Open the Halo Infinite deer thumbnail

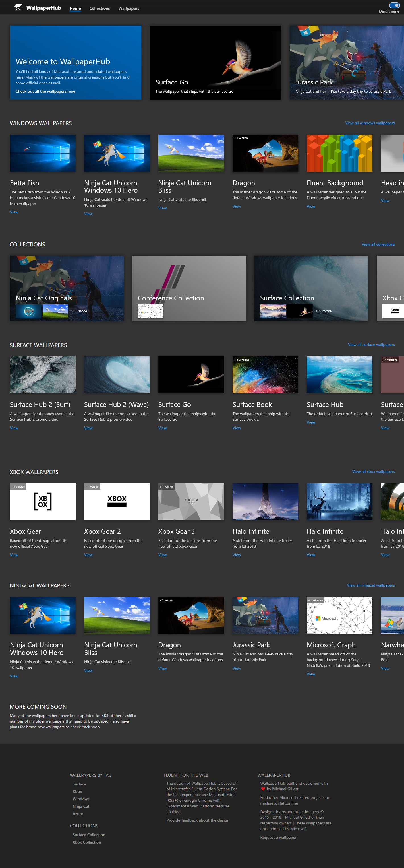[x=339, y=501]
